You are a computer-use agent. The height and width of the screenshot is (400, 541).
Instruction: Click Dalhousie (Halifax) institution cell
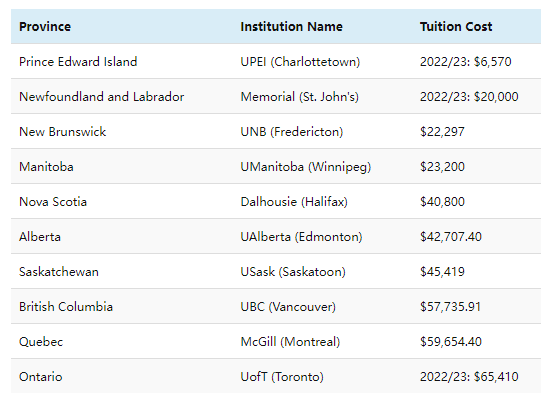point(294,202)
